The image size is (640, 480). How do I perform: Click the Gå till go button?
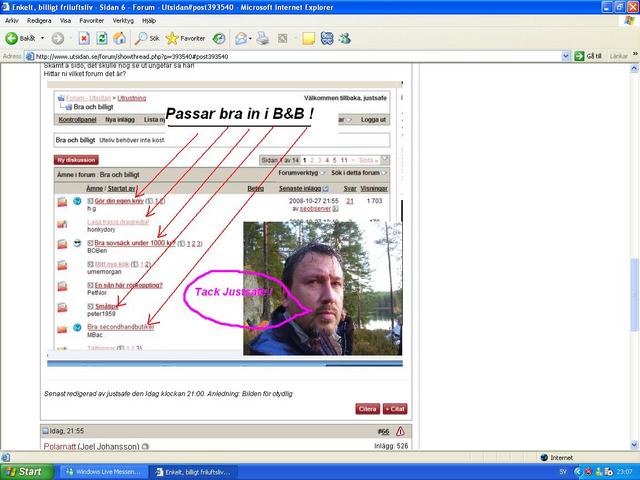click(588, 56)
